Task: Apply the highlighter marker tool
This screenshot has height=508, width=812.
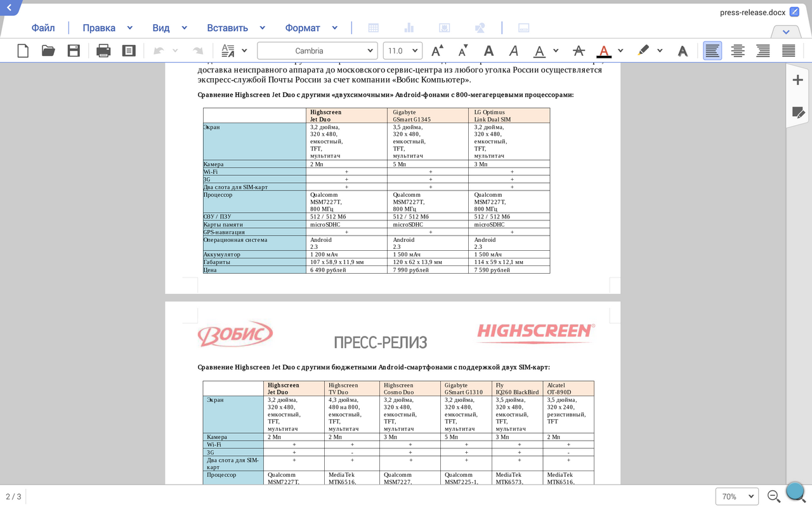Action: (x=643, y=51)
